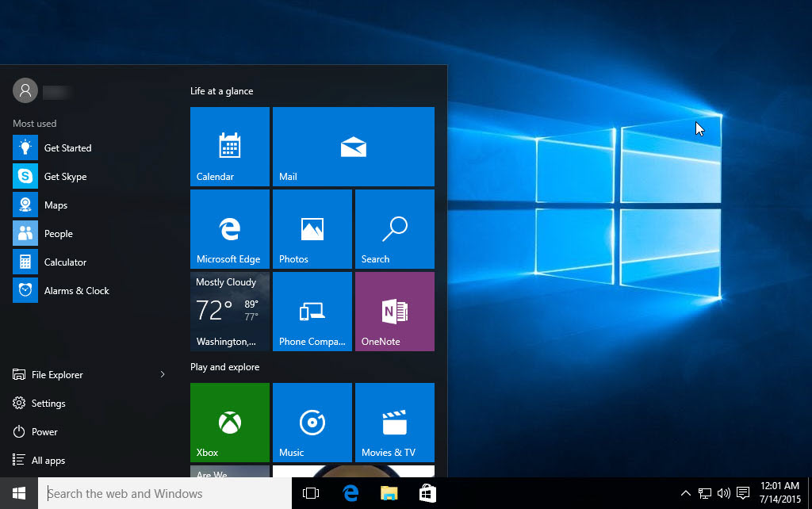Open Alarms & Clock from Most used
The height and width of the screenshot is (509, 812).
click(x=76, y=290)
